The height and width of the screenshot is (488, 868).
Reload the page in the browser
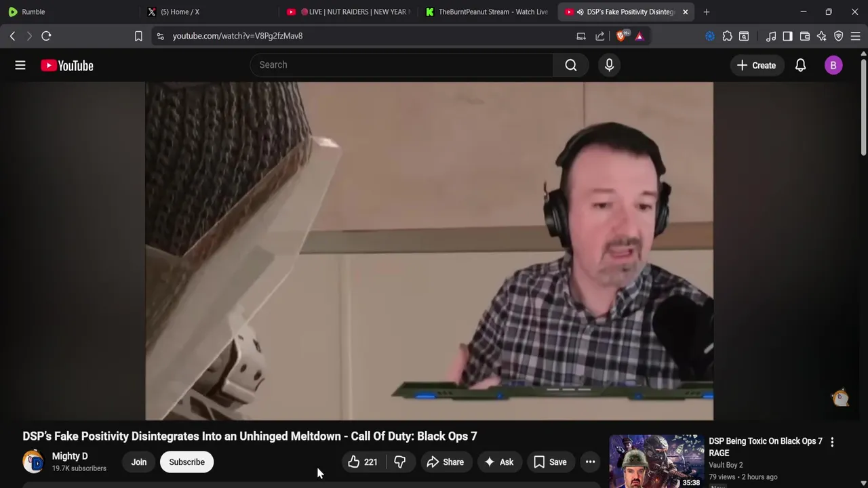pos(46,36)
